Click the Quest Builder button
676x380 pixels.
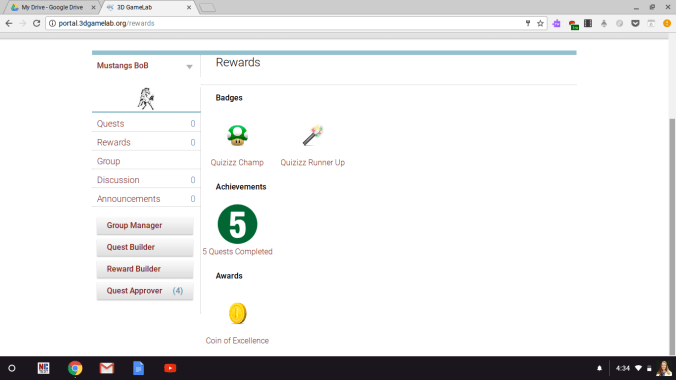click(145, 247)
